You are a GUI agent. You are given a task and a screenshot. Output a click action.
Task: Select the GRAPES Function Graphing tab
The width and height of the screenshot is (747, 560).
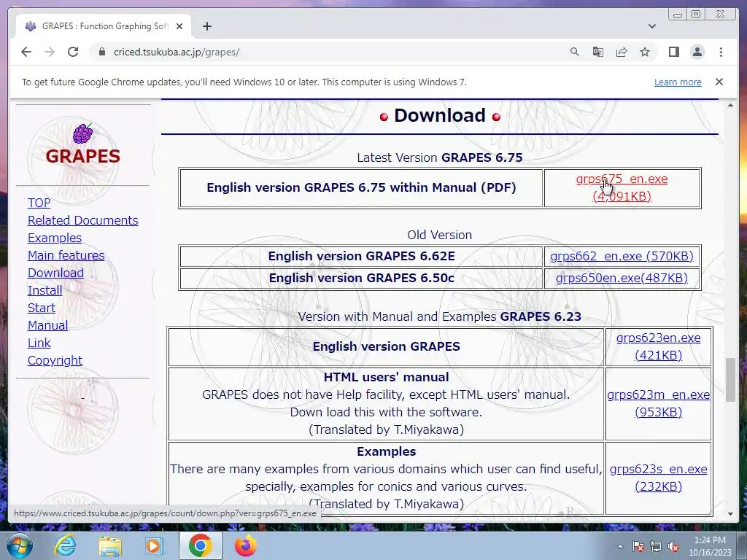104,26
